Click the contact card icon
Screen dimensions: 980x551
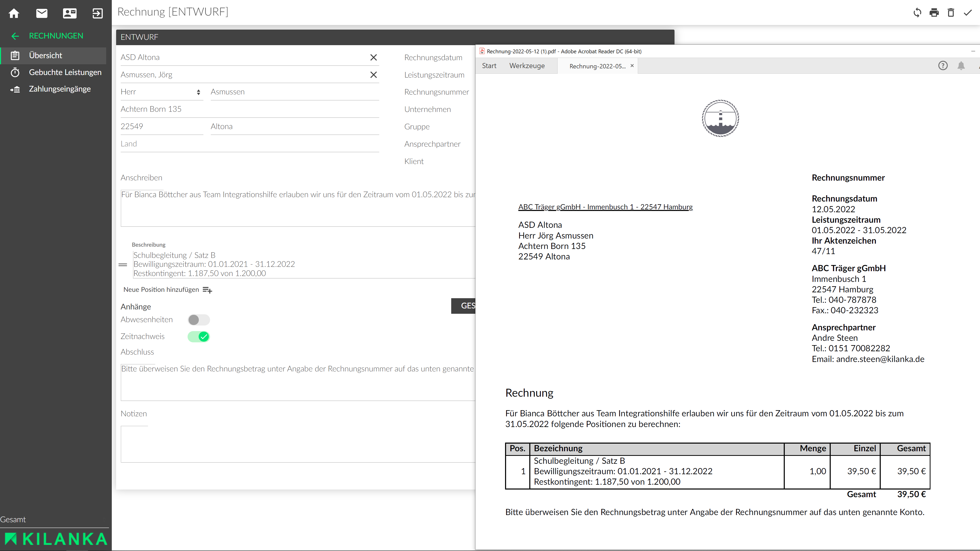coord(70,13)
